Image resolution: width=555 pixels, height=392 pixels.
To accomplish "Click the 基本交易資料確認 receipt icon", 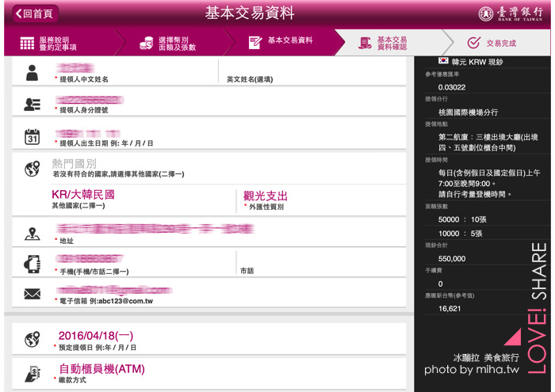I will (365, 43).
